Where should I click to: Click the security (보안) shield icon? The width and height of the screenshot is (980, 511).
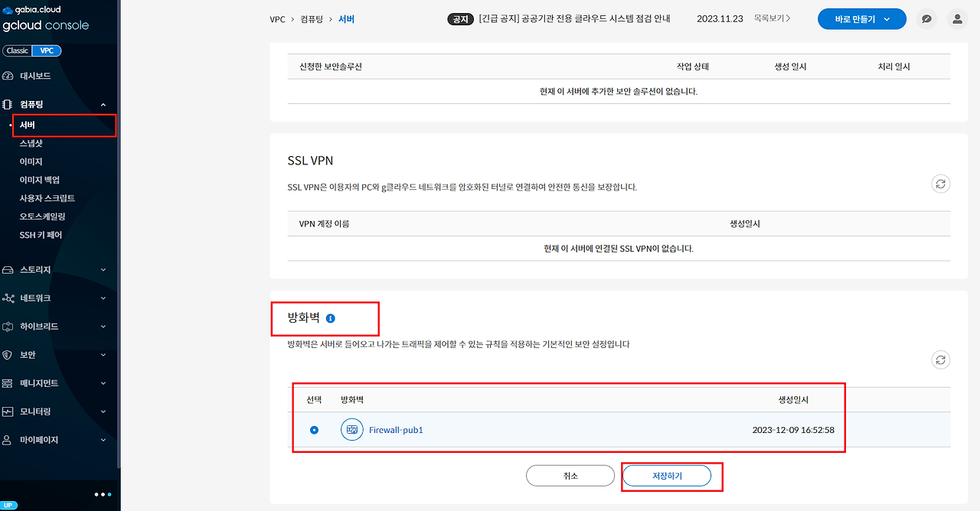pos(8,354)
